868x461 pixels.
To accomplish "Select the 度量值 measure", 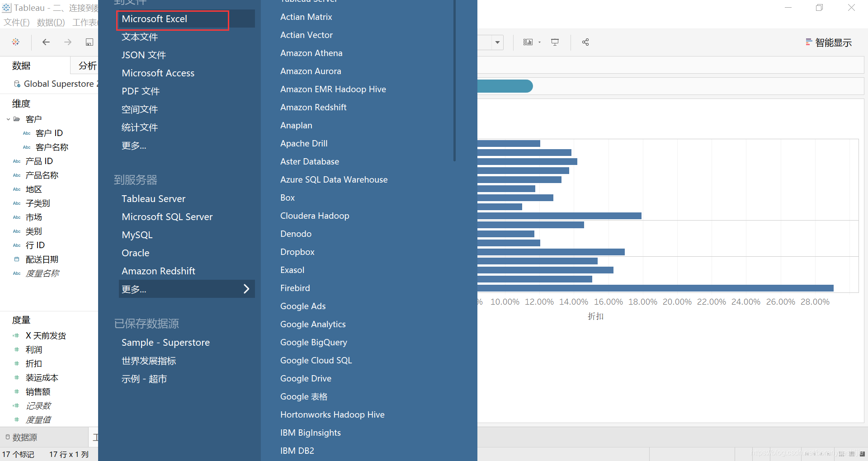I will tap(38, 420).
